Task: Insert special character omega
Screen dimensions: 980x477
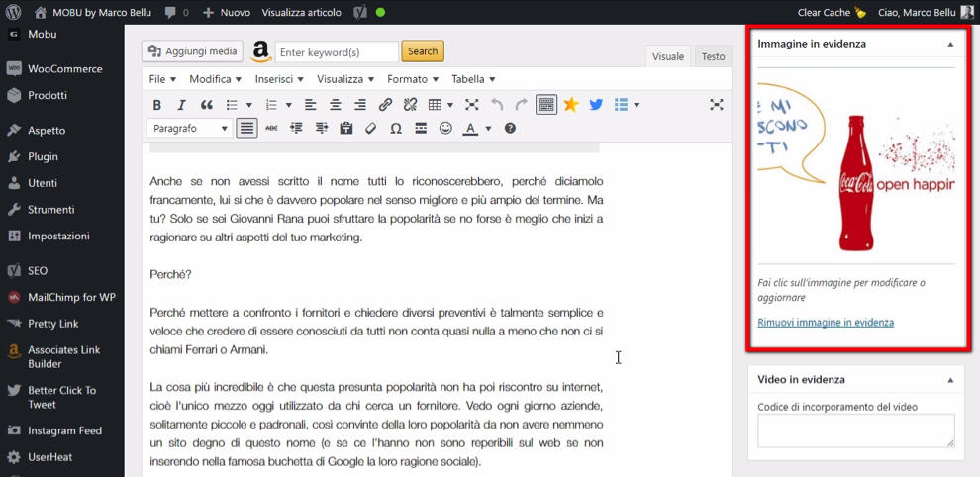Action: (396, 129)
